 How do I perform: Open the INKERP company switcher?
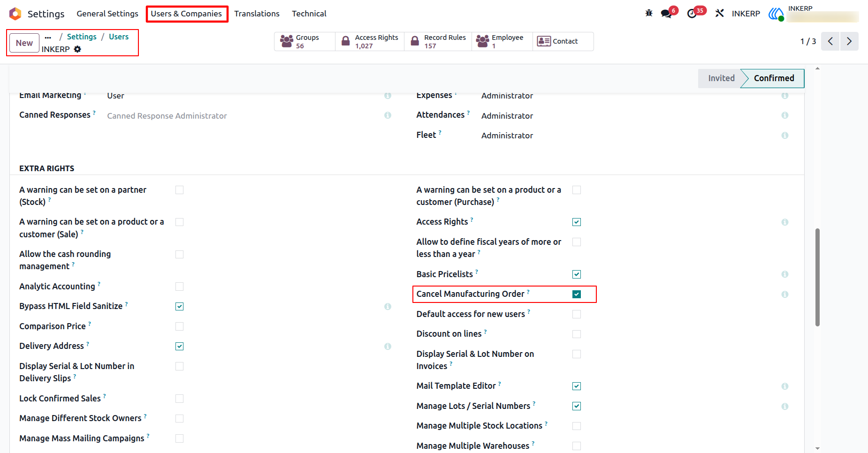click(746, 14)
